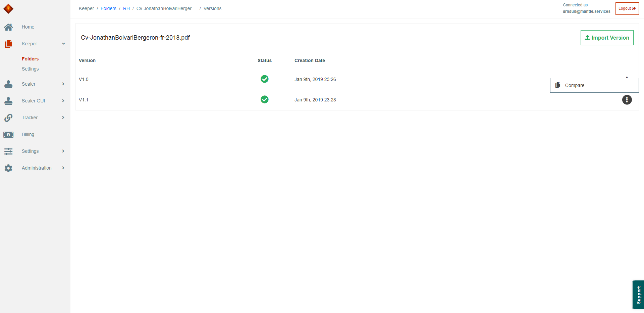
Task: Expand the Sealer submenu arrow
Action: point(63,84)
